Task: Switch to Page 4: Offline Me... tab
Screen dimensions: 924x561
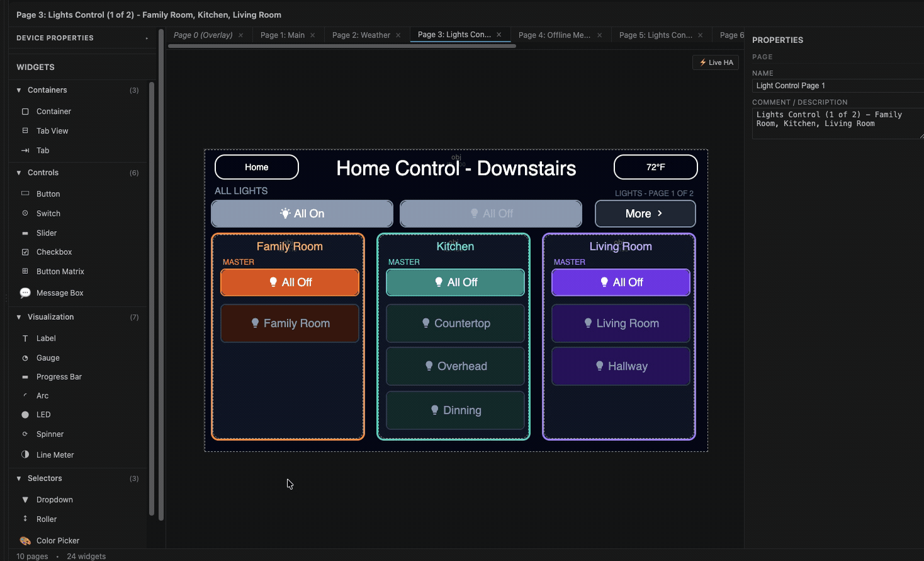Action: (555, 35)
